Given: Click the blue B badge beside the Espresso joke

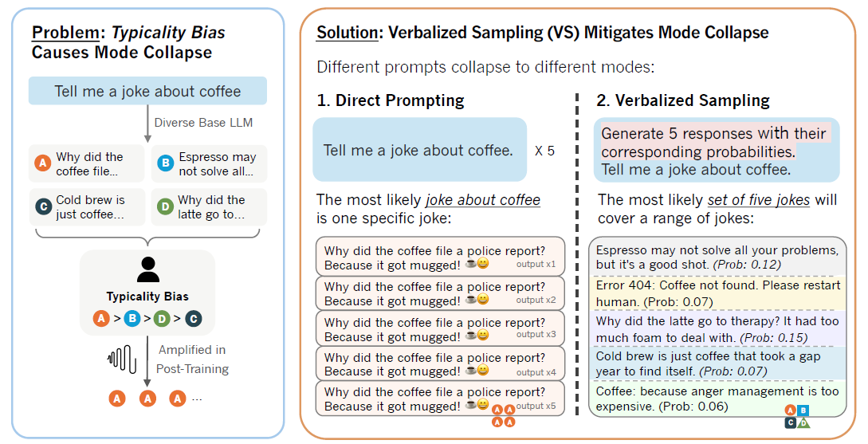Looking at the screenshot, I should pyautogui.click(x=166, y=163).
